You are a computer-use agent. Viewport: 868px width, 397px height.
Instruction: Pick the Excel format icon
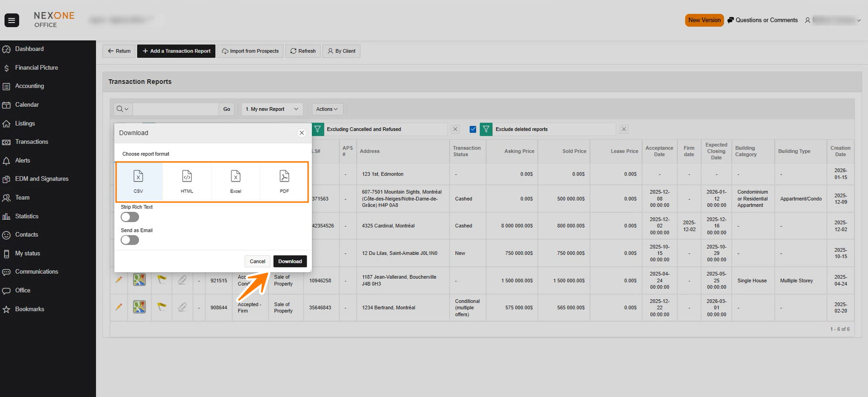click(236, 177)
